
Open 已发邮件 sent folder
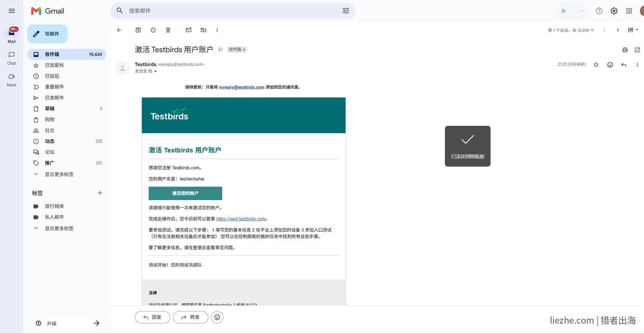coord(67,98)
